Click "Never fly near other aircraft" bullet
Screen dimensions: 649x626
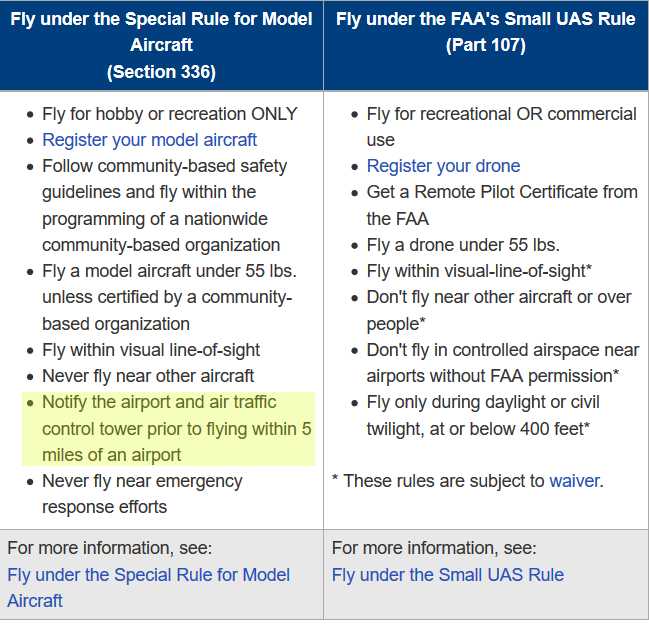(x=148, y=376)
